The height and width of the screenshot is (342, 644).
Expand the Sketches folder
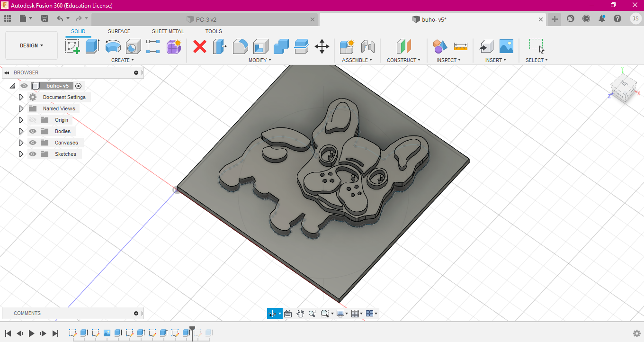21,154
